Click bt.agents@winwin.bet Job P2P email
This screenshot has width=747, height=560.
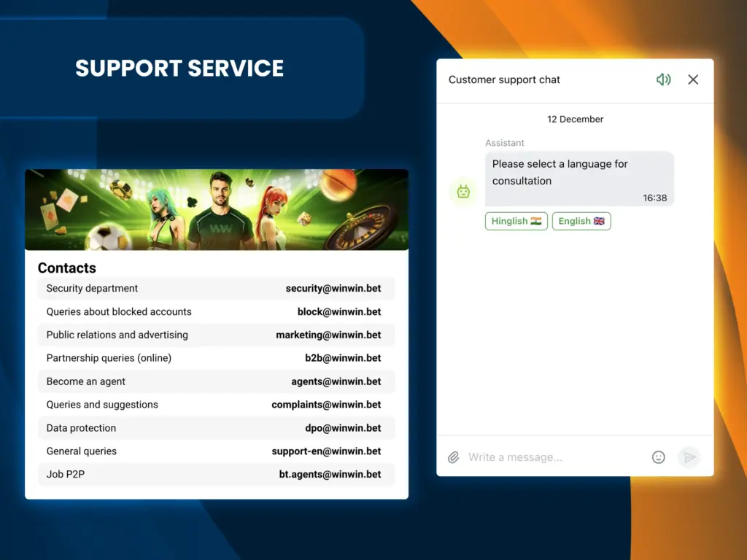330,475
